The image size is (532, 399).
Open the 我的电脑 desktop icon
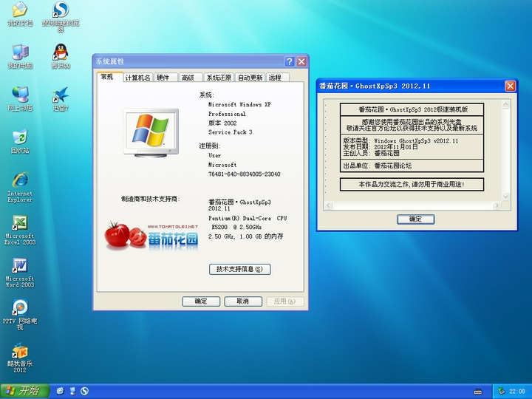coord(19,53)
